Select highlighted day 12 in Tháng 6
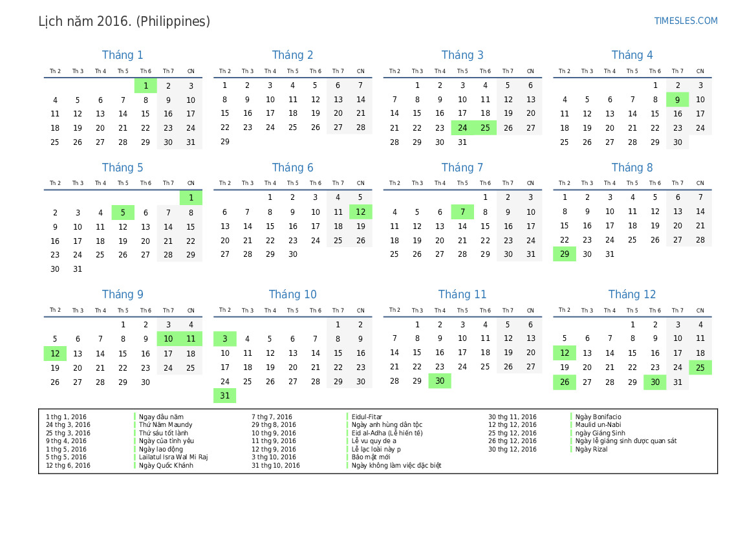 point(360,212)
